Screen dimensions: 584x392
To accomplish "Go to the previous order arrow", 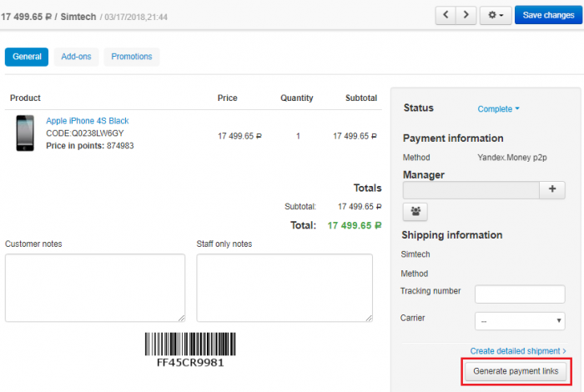I will [x=446, y=15].
